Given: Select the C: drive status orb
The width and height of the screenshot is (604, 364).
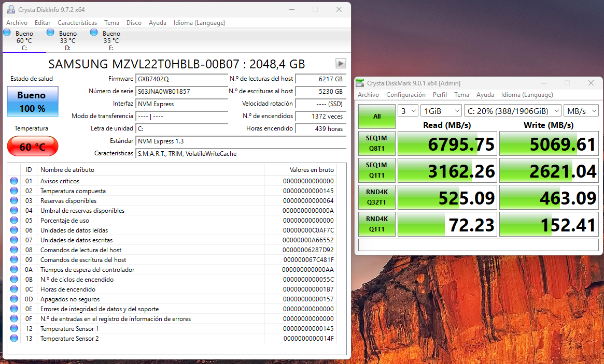Looking at the screenshot, I should (x=7, y=33).
